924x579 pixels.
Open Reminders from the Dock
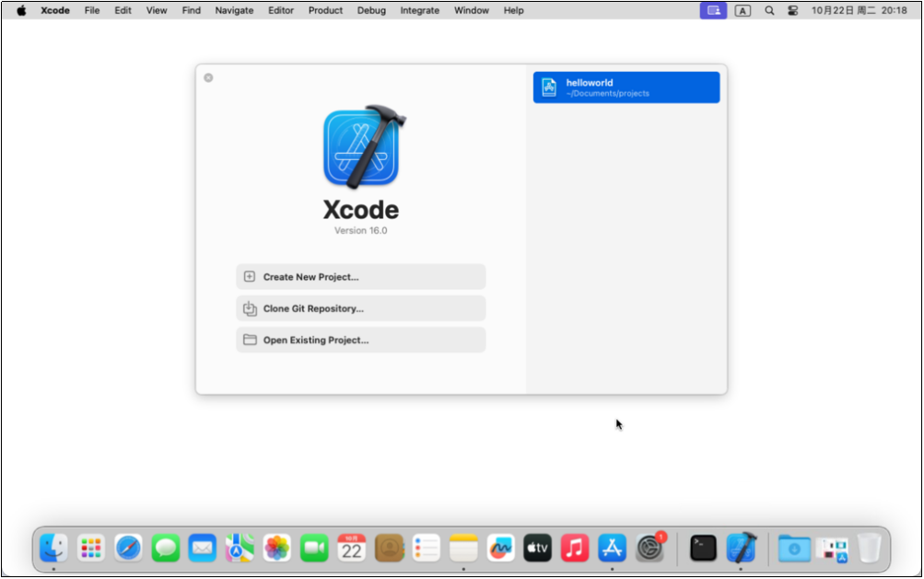coord(426,549)
